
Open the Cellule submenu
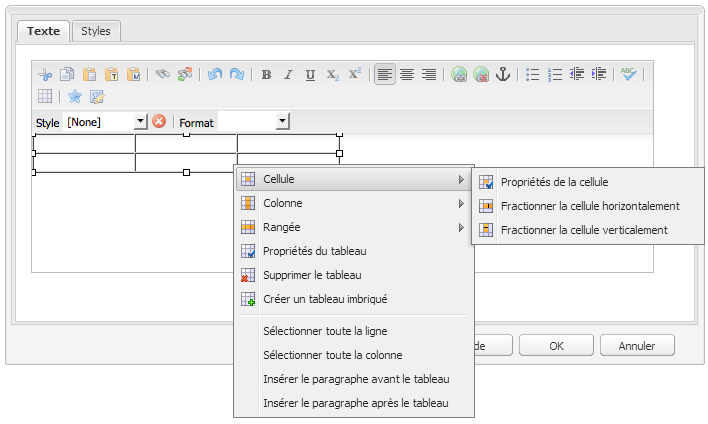click(x=355, y=179)
